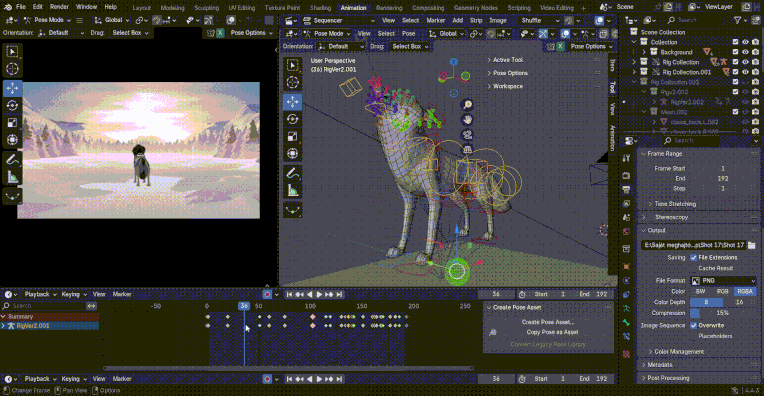Open the Strip menu in Sequencer header
Viewport: 764px width, 396px height.
pos(476,20)
